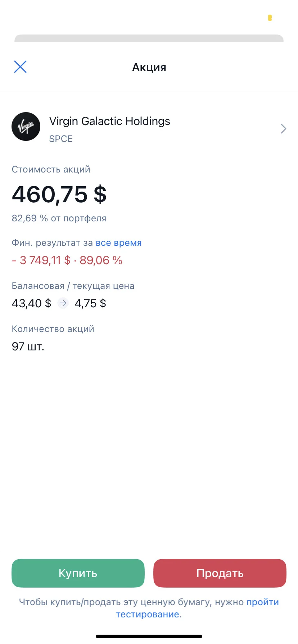
Task: Tap the current price 4,75 $
Action: coord(90,303)
